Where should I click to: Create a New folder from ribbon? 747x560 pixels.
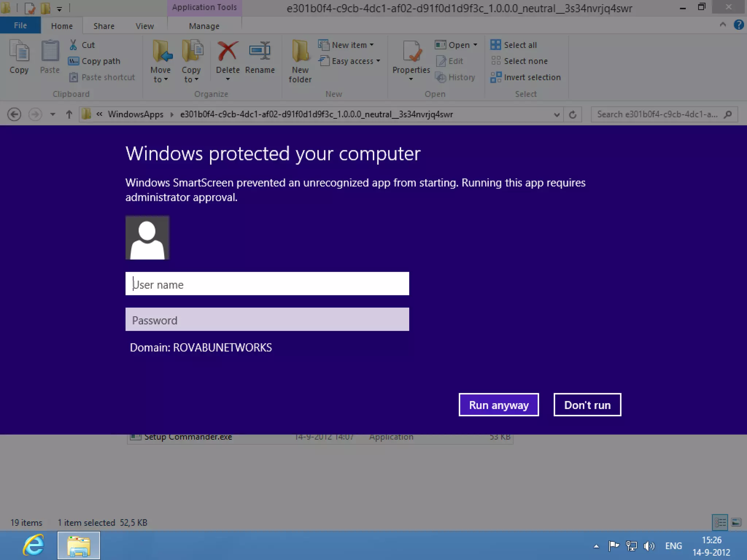tap(300, 61)
